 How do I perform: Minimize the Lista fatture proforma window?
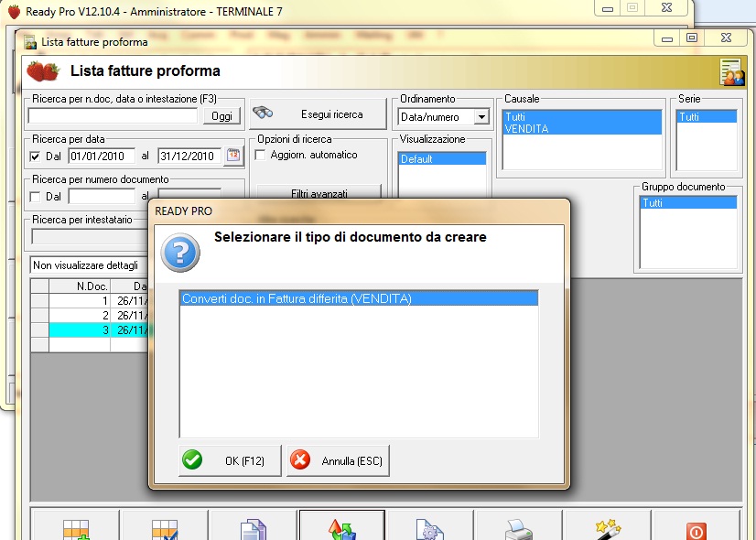[667, 38]
